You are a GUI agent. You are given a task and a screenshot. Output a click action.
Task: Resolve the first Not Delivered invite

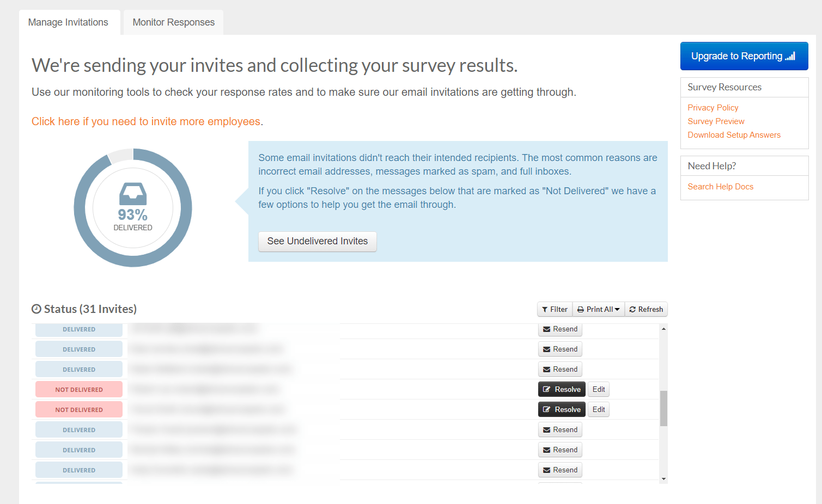(x=562, y=389)
